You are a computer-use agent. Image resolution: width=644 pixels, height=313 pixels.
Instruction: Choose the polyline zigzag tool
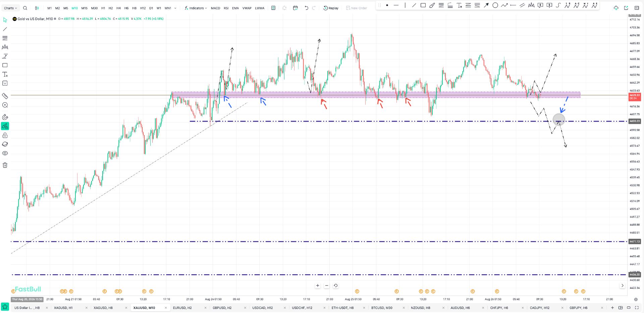pos(504,5)
